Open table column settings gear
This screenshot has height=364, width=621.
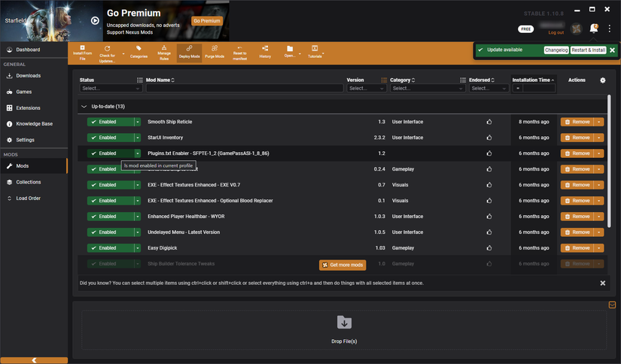pos(602,80)
